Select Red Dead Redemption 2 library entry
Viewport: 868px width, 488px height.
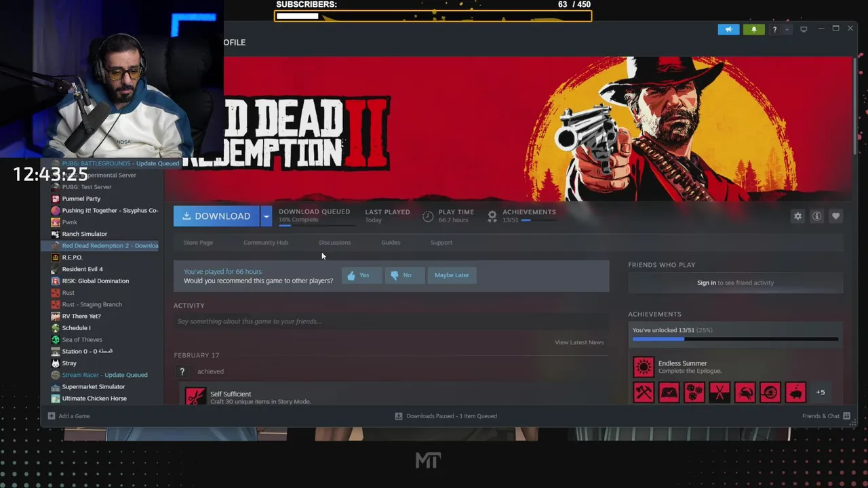coord(102,245)
